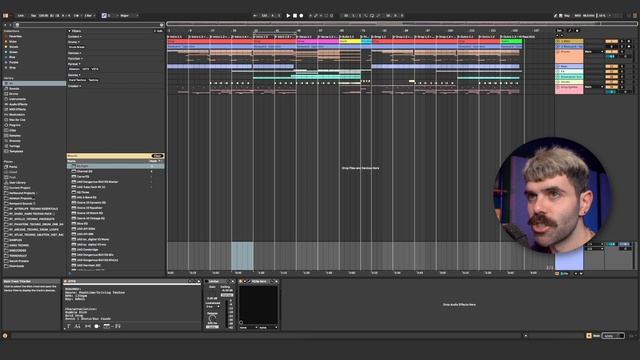Select the peach Drums track header
The image size is (640, 360).
pyautogui.click(x=569, y=56)
